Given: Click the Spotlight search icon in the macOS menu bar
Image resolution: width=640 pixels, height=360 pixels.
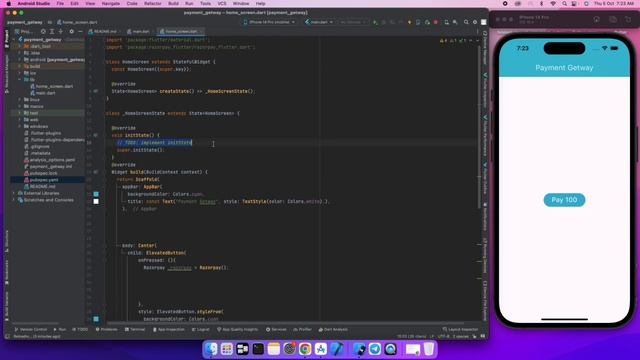Looking at the screenshot, I should [564, 4].
